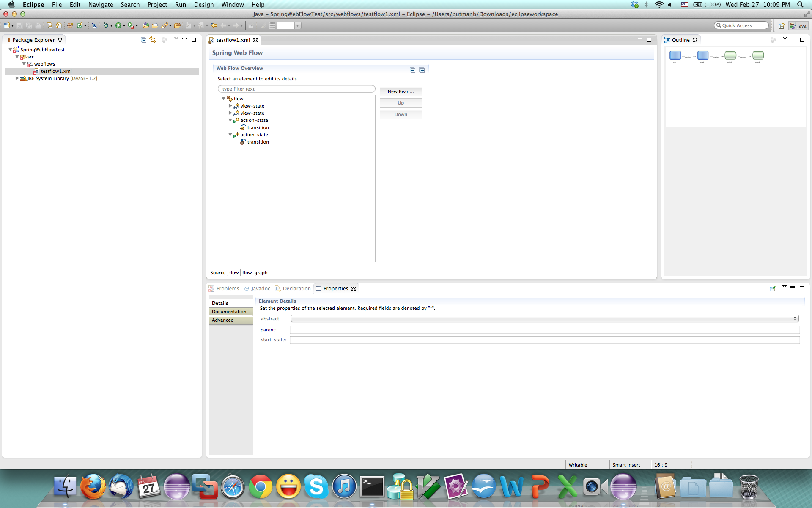The image size is (812, 508).
Task: Click the last green node in Outline
Action: pos(758,55)
